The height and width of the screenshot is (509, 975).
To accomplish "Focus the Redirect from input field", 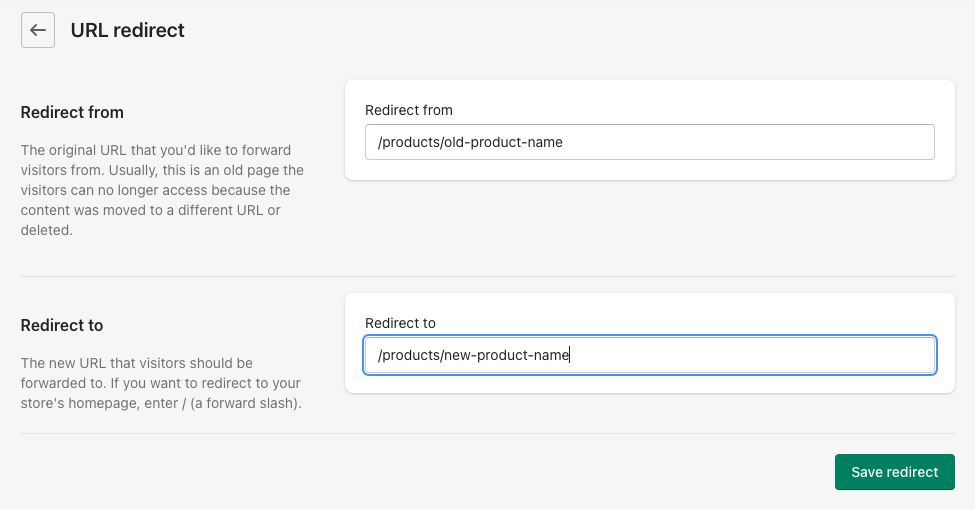I will coord(649,142).
